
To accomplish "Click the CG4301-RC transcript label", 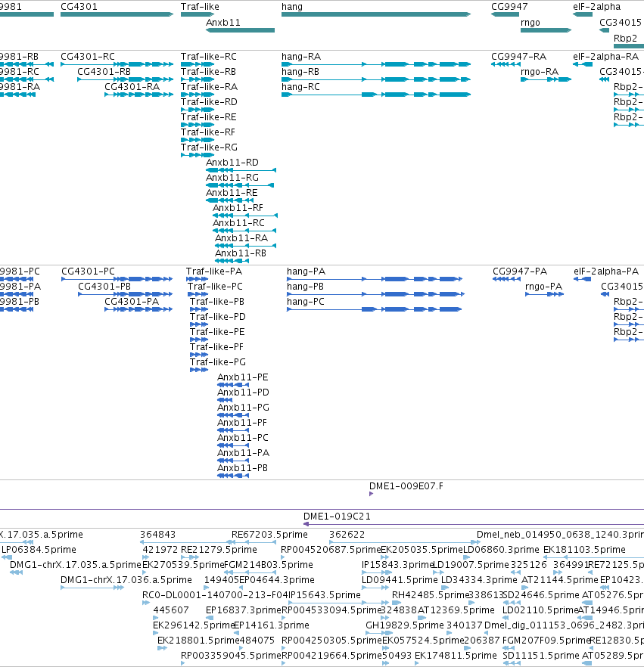I will [x=88, y=57].
